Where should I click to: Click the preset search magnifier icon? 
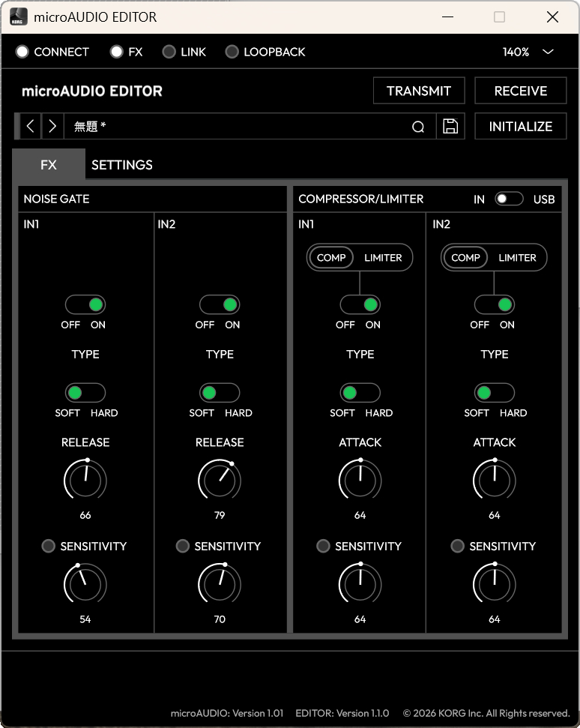coord(418,127)
